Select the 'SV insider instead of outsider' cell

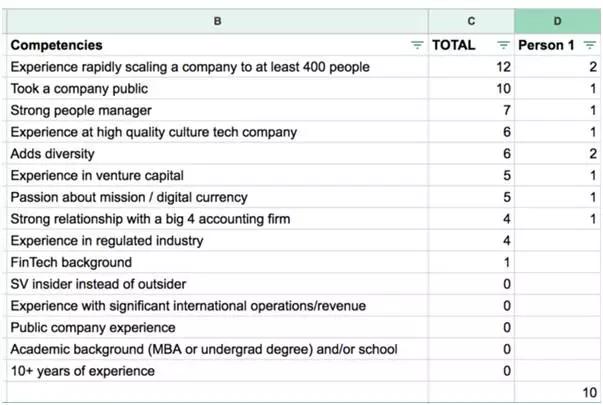[x=98, y=284]
